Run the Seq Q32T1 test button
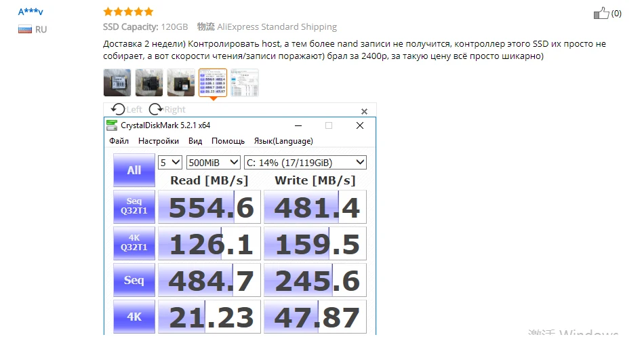 [x=134, y=206]
